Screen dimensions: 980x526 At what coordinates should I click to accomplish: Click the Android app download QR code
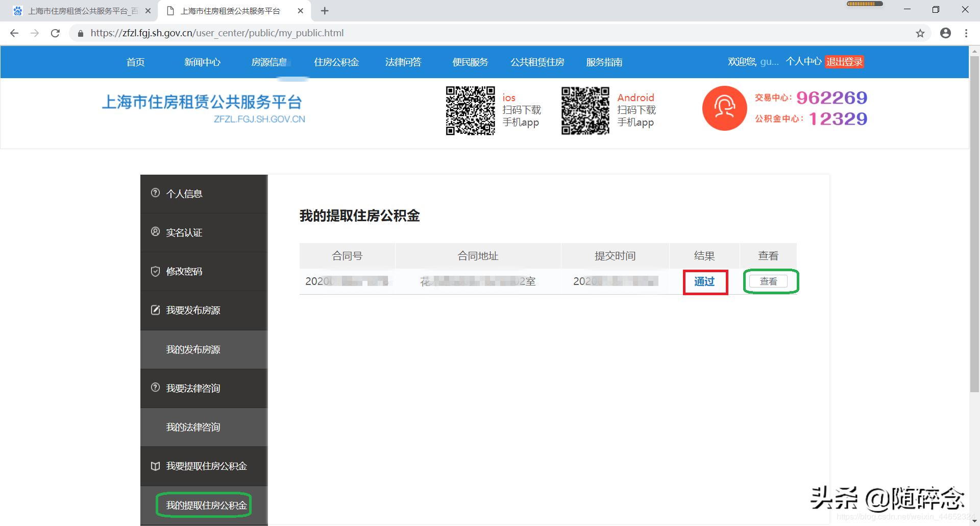point(585,110)
